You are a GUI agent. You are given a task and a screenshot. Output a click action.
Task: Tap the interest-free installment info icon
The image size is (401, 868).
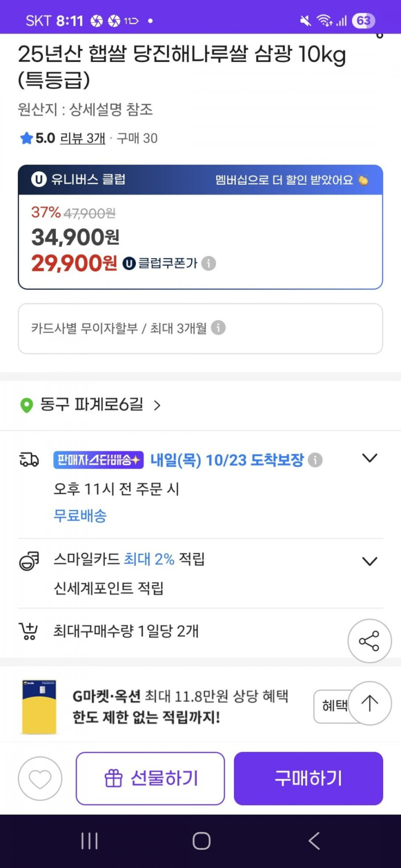pyautogui.click(x=218, y=328)
